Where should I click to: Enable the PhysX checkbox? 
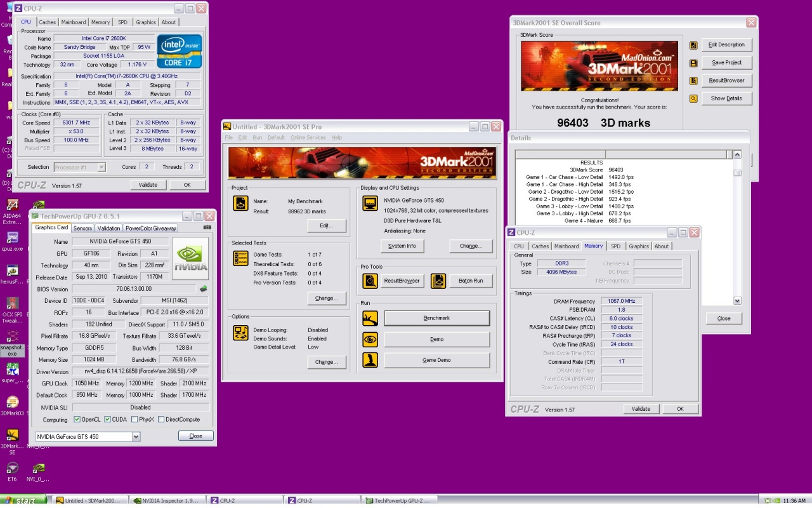point(134,420)
